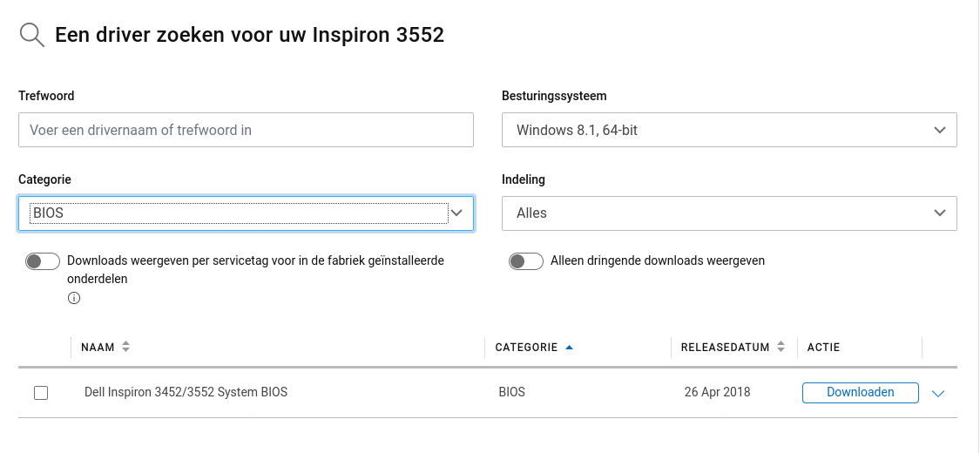The width and height of the screenshot is (980, 453).
Task: Click Dell Inspiron 3452/3552 System BIOS name
Action: pos(186,392)
